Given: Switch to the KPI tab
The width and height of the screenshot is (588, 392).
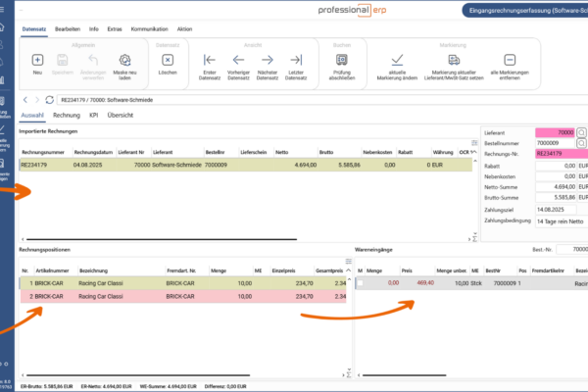Looking at the screenshot, I should pyautogui.click(x=94, y=116).
